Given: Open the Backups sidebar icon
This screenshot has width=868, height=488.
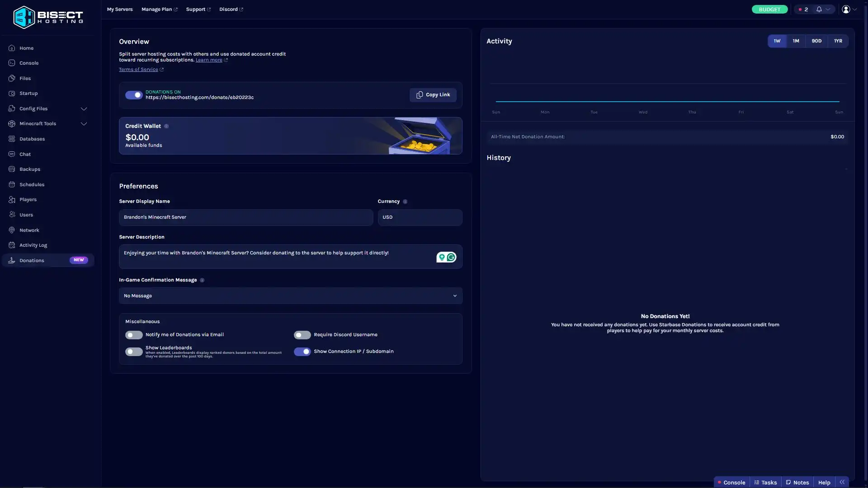Looking at the screenshot, I should 12,169.
